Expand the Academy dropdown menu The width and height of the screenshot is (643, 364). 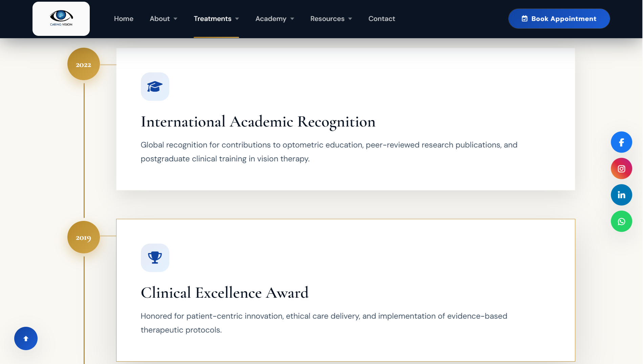[275, 19]
